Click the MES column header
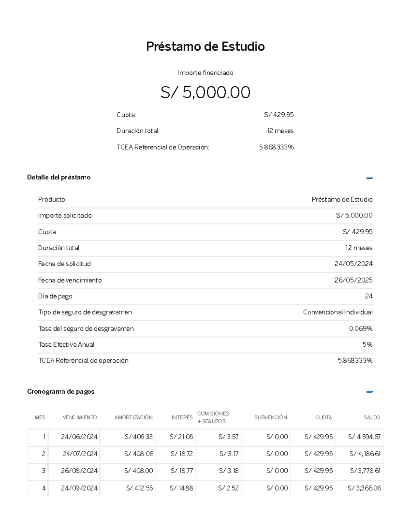Screen dimensions: 411x532 pos(40,418)
